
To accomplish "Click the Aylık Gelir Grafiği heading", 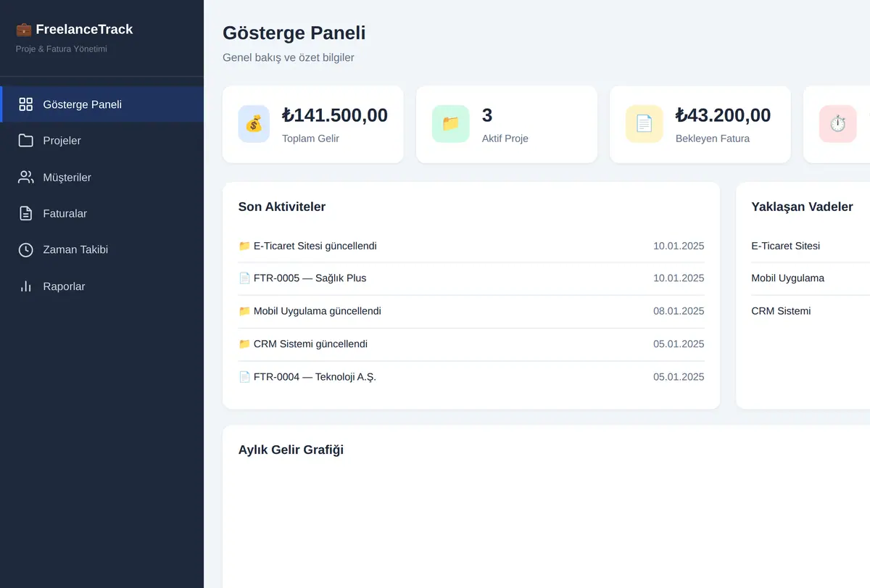I will (291, 450).
